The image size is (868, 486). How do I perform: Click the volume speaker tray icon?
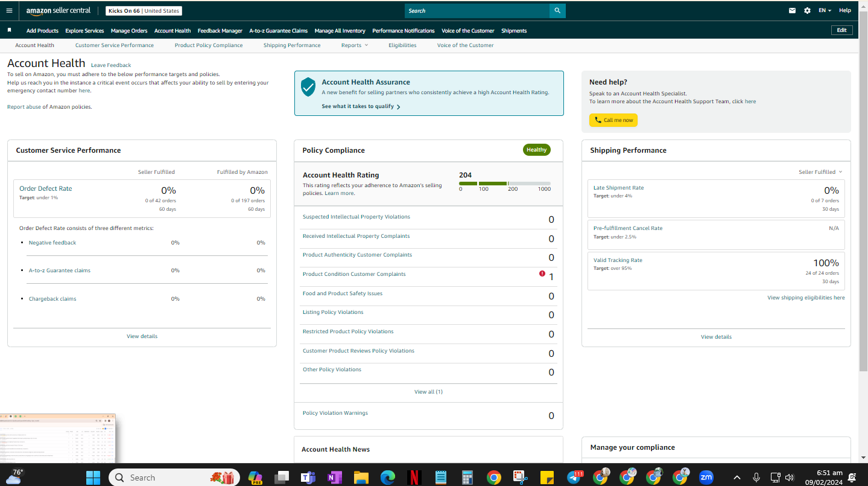790,478
